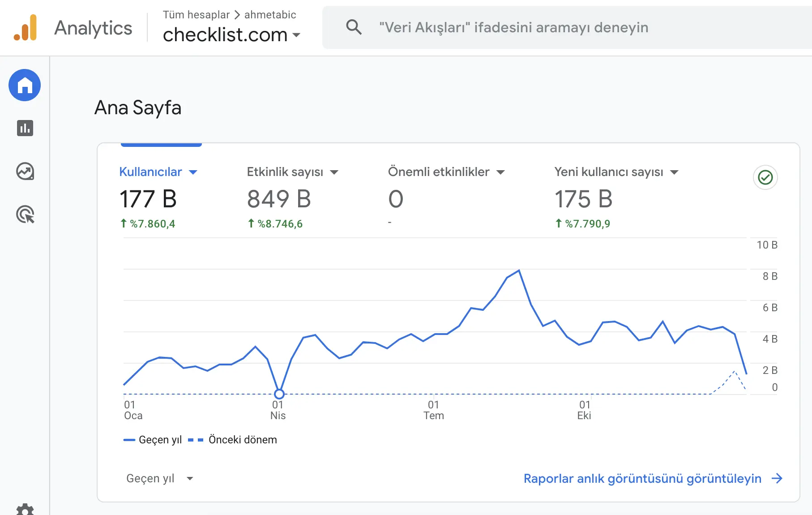Open the Explore icon in sidebar
Viewport: 812px width, 515px height.
click(25, 171)
